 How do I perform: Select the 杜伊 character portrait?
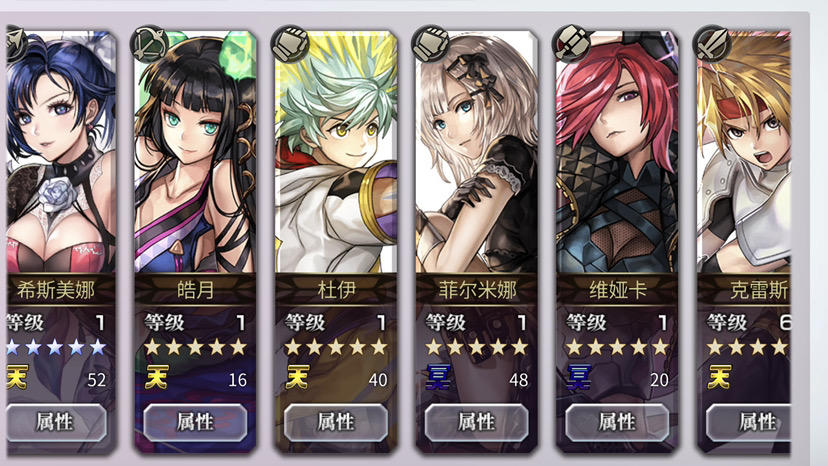tap(336, 152)
